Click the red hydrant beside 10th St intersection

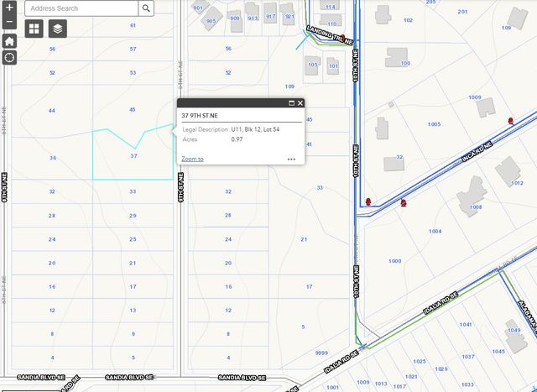[x=368, y=201]
